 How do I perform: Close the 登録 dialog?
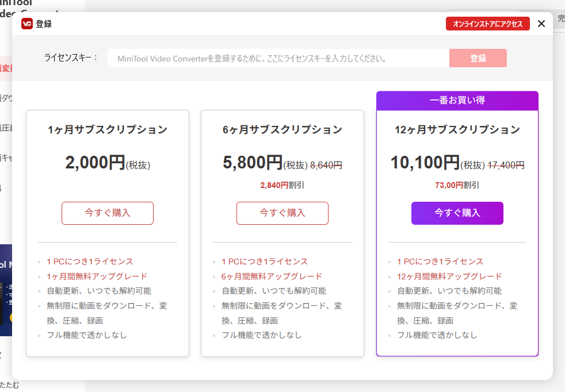pyautogui.click(x=541, y=24)
